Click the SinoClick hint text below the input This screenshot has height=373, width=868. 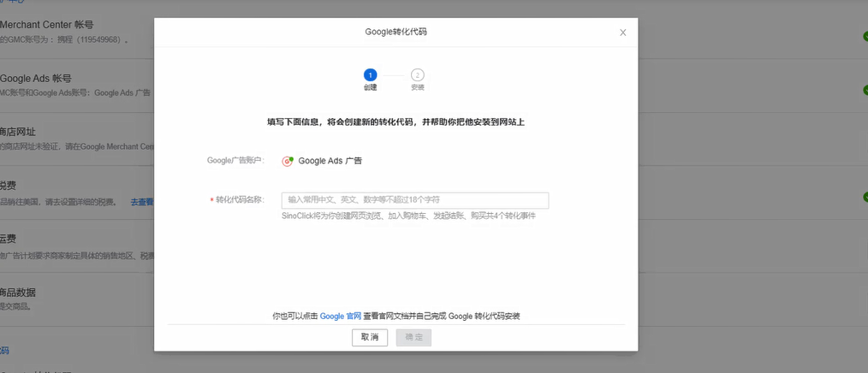[408, 216]
